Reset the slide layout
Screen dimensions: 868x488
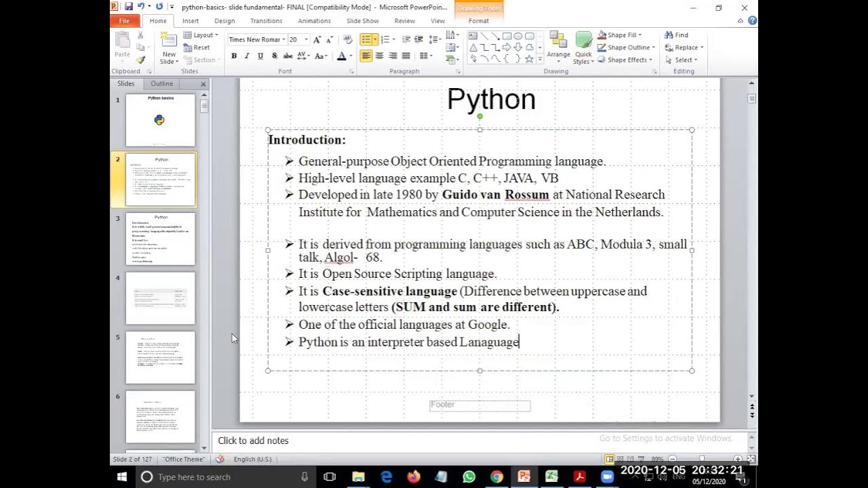(196, 47)
